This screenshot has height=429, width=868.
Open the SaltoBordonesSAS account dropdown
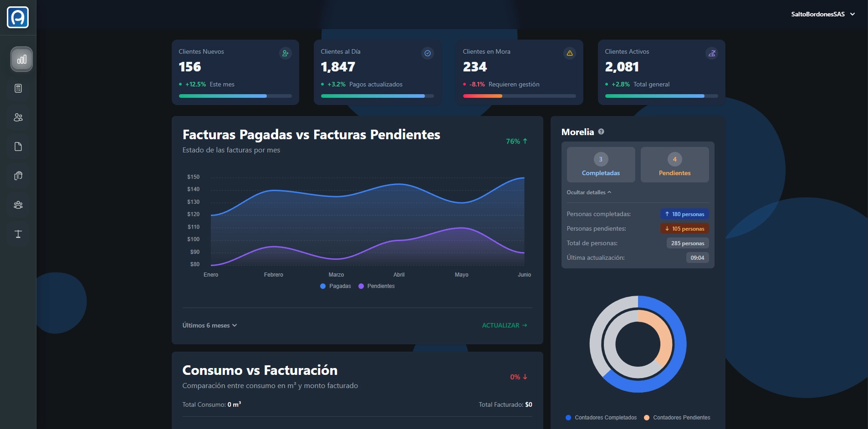(x=822, y=14)
